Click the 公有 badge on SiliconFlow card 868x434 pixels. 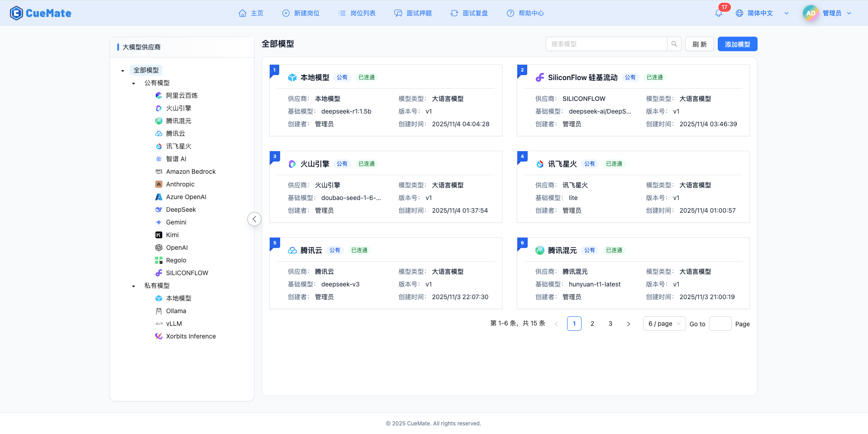(x=630, y=77)
